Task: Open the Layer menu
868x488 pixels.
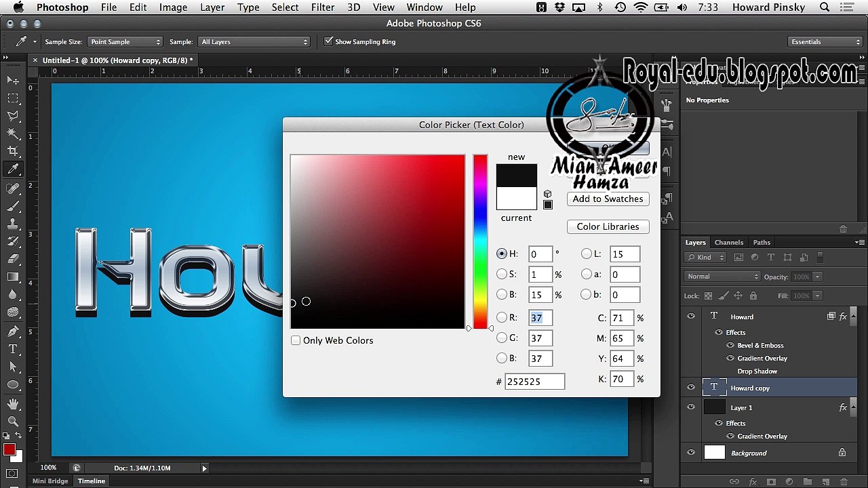Action: point(212,7)
